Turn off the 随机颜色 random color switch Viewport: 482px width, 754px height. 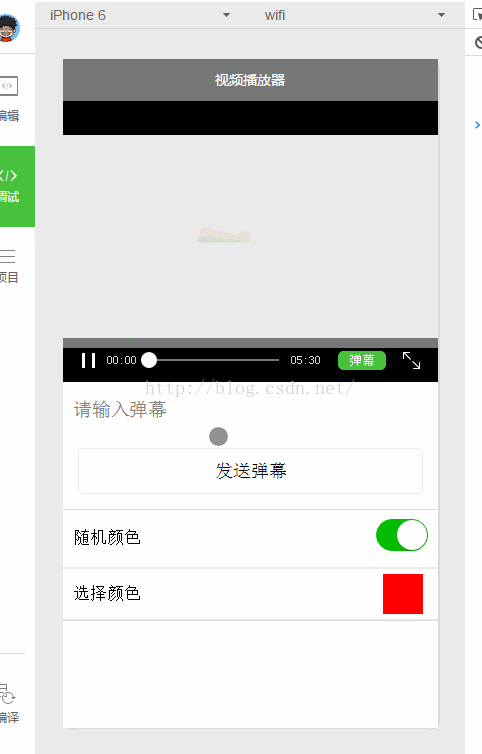point(402,535)
